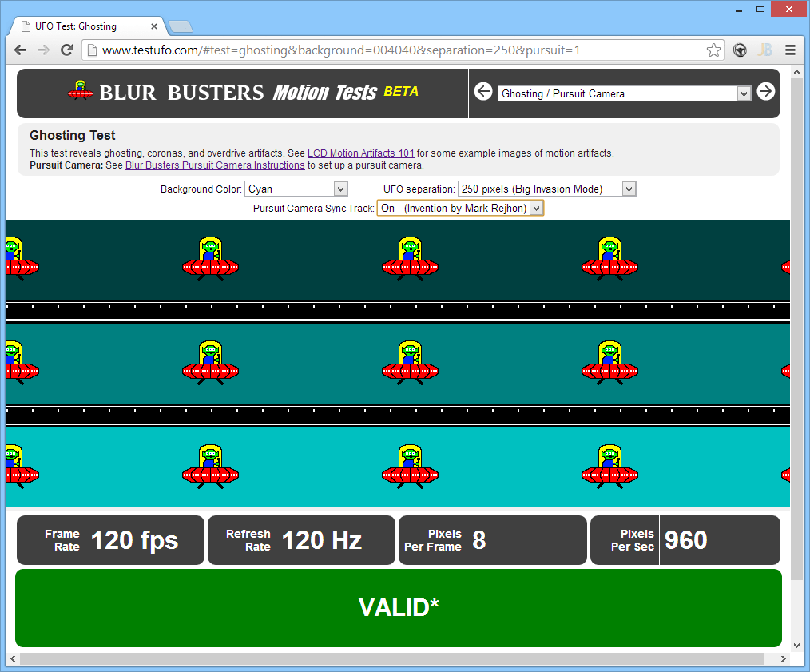810x672 pixels.
Task: Click the steering wheel extension icon
Action: pos(740,50)
